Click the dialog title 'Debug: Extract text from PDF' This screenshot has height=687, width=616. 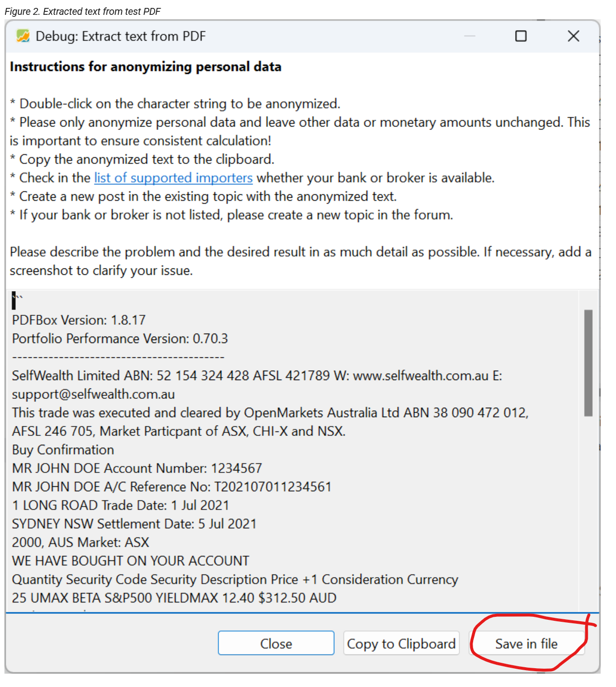(x=121, y=36)
